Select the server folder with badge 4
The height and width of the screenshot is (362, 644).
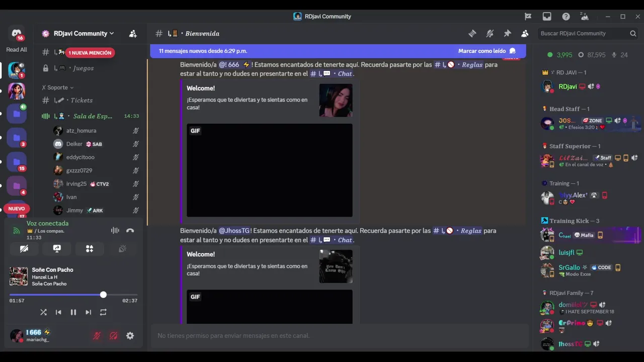tap(17, 186)
